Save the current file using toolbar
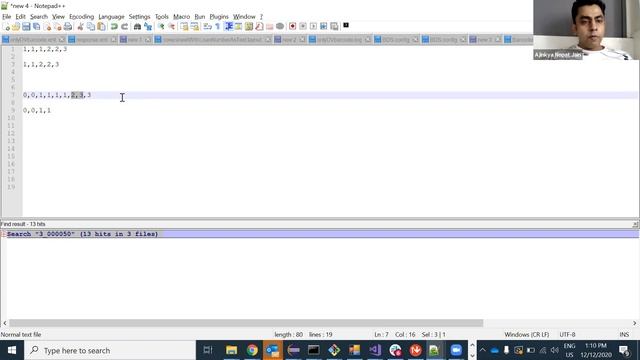 coord(26,27)
